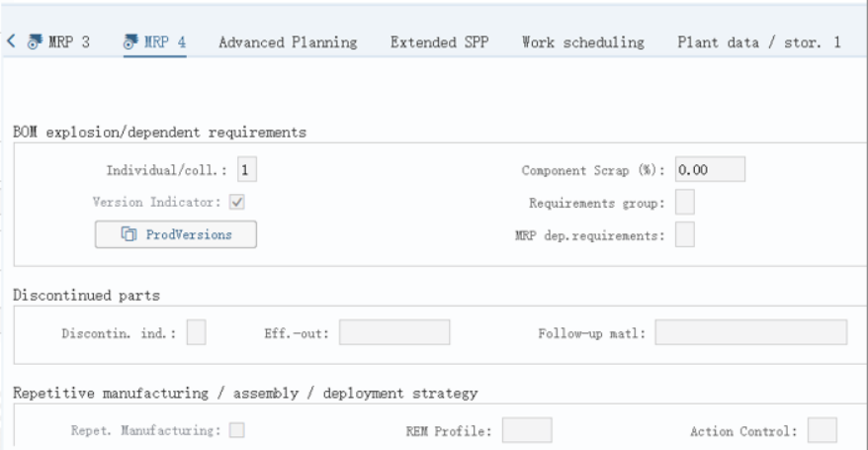Image resolution: width=868 pixels, height=450 pixels.
Task: Show previous tabs with left chevron
Action: tap(11, 41)
